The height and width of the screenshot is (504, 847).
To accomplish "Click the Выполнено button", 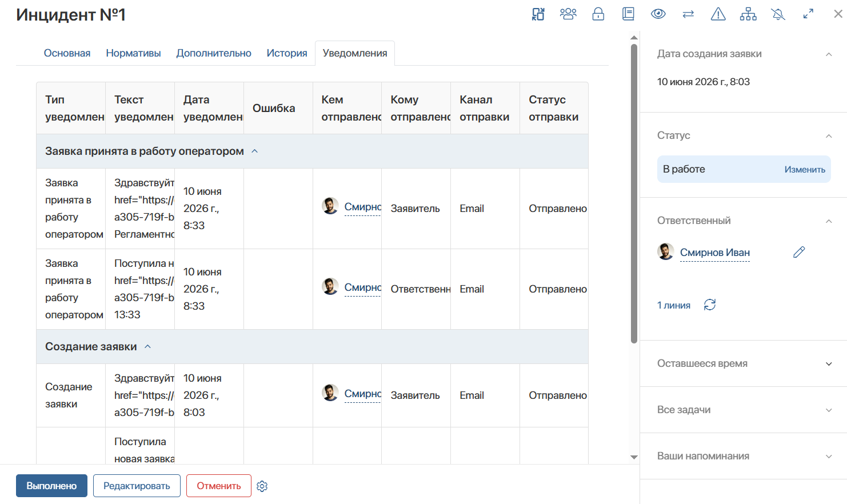I will (x=51, y=486).
